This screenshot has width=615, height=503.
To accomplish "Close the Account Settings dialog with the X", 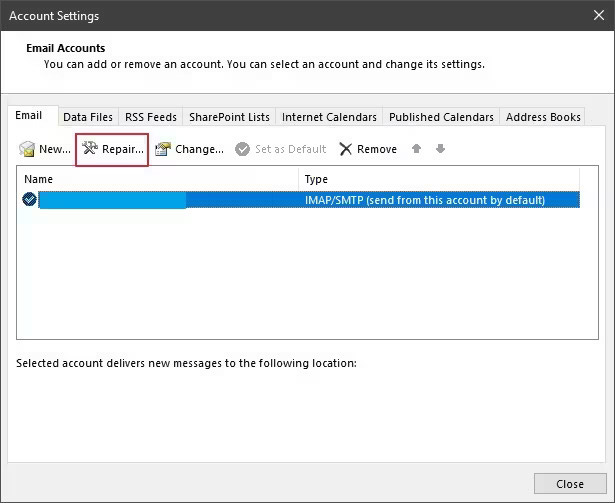I will tap(599, 15).
